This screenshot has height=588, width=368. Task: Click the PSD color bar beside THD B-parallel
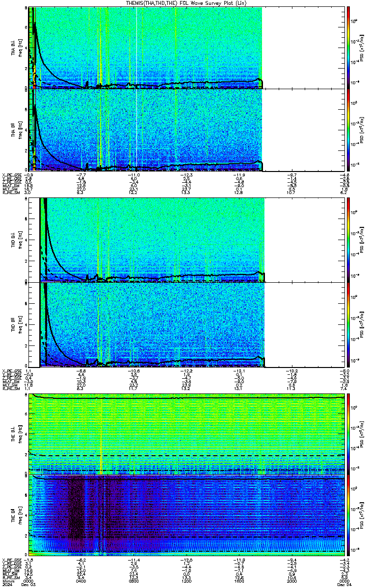(x=348, y=324)
